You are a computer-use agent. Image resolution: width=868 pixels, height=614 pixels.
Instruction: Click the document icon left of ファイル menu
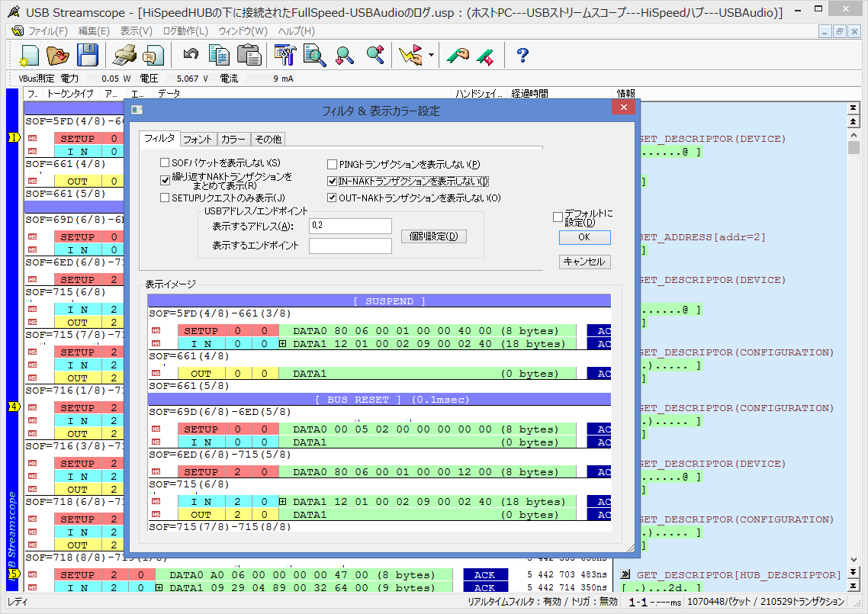[x=17, y=31]
